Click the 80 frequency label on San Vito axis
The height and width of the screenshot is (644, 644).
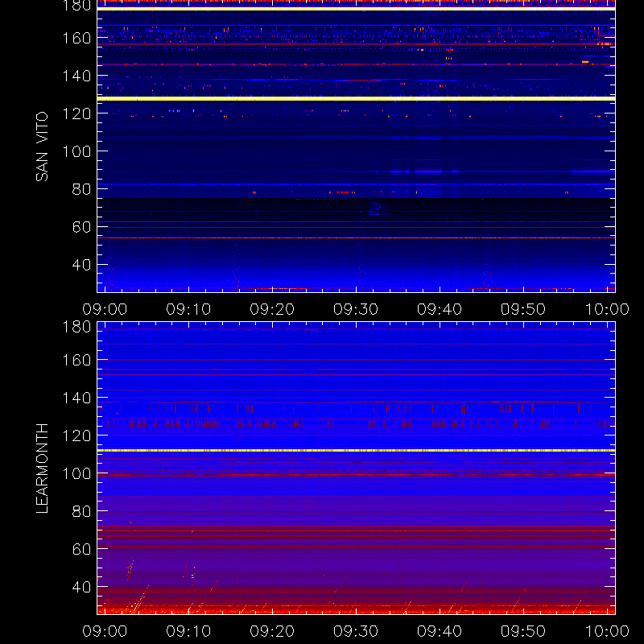(82, 189)
